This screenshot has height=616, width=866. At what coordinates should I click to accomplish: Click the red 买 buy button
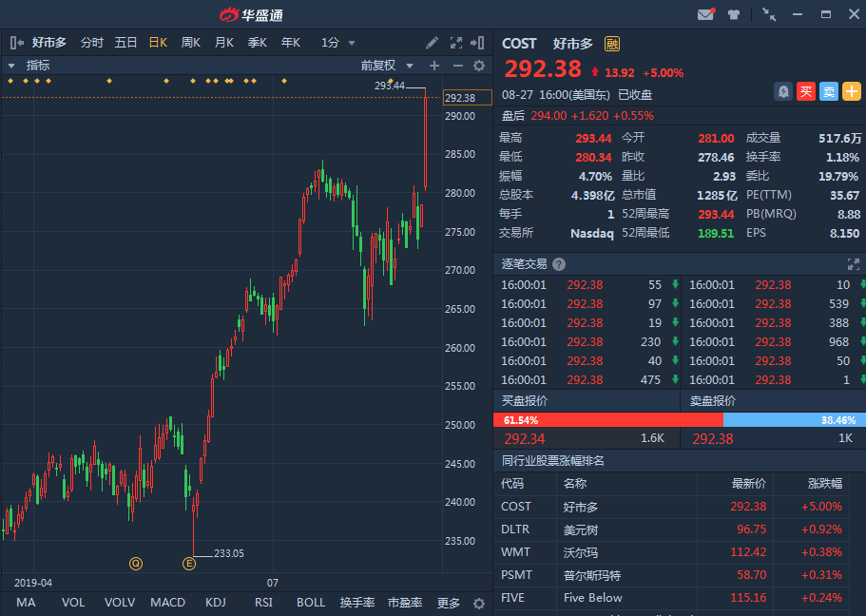(x=806, y=91)
